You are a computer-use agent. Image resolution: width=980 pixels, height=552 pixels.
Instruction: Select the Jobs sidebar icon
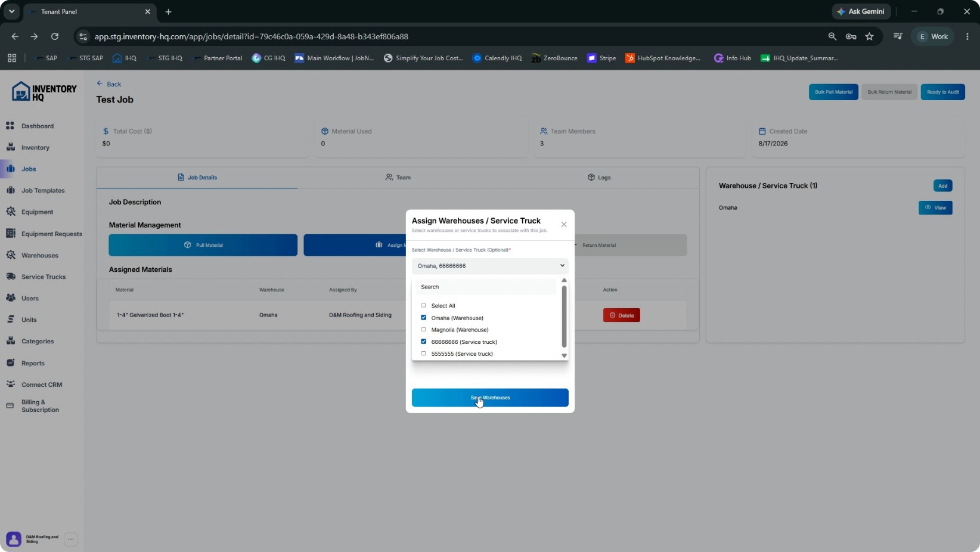pyautogui.click(x=10, y=169)
